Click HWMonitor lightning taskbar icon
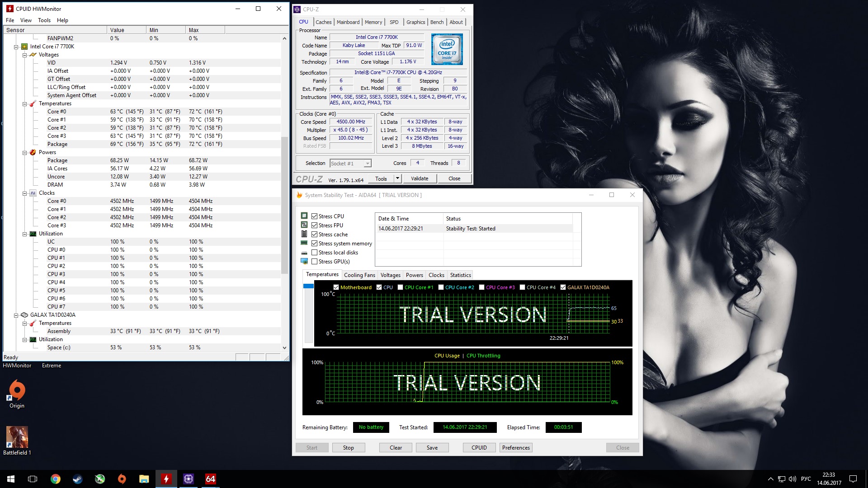This screenshot has height=488, width=868. tap(166, 479)
